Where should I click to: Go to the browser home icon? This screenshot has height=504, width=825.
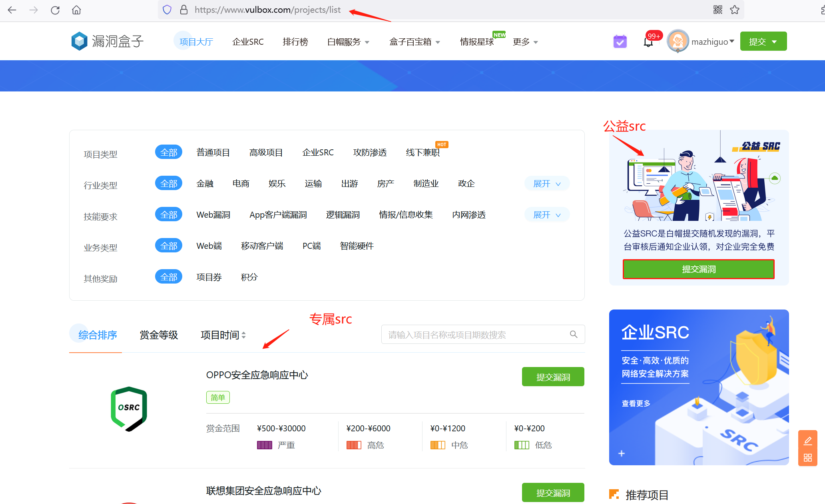[76, 10]
